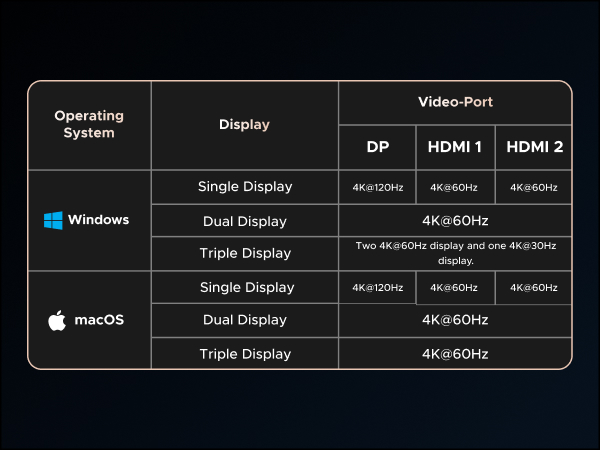The height and width of the screenshot is (450, 600).
Task: Click the HDMI 2 column header
Action: point(535,147)
